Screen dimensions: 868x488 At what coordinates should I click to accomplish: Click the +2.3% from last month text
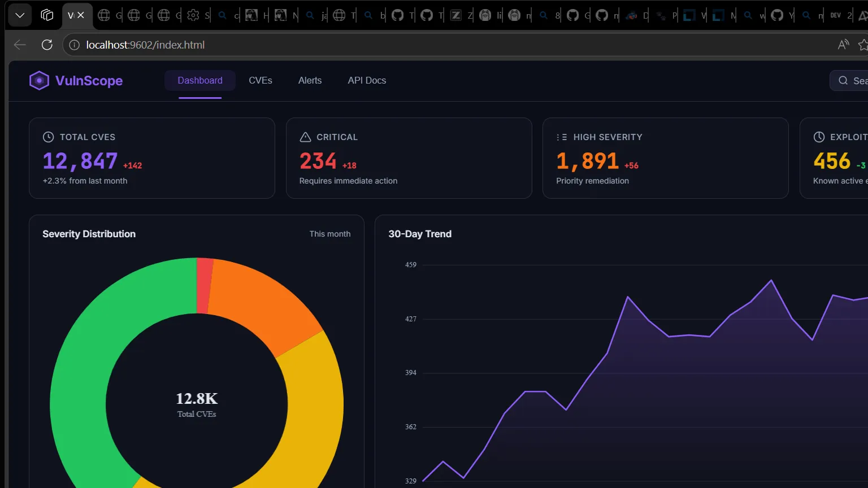click(85, 181)
